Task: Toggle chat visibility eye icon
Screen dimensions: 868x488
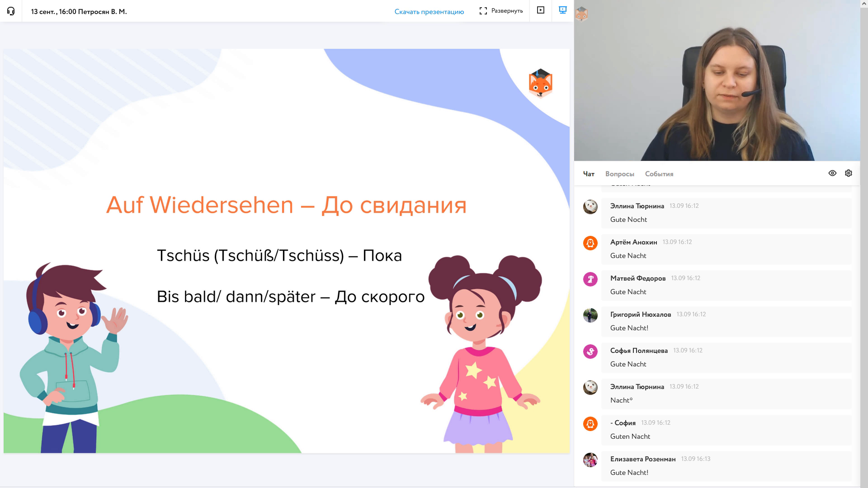Action: tap(832, 174)
